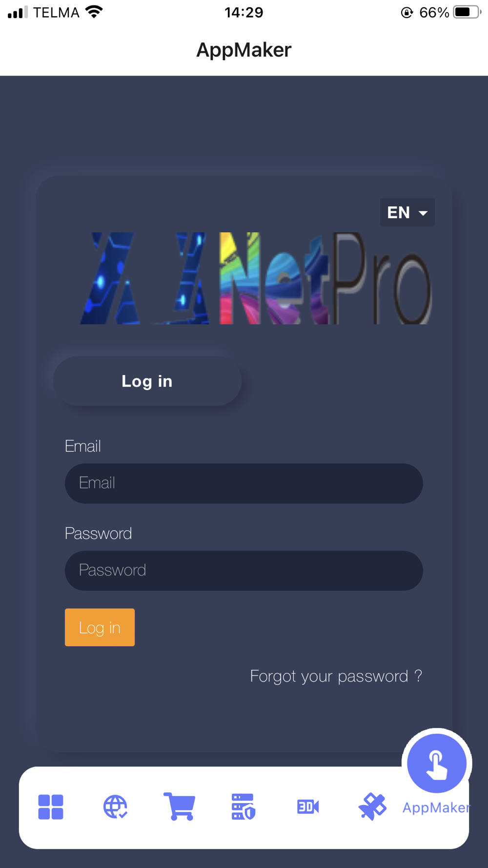Open Forgot your password link
The image size is (488, 868).
(336, 676)
